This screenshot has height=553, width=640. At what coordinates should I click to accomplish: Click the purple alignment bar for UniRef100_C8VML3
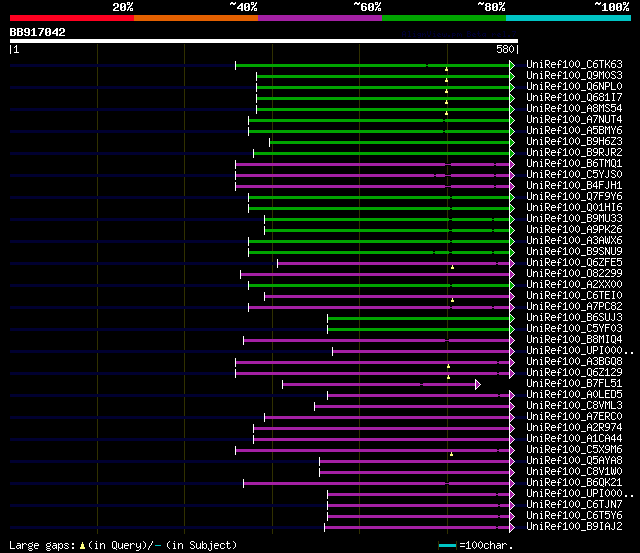pos(412,406)
